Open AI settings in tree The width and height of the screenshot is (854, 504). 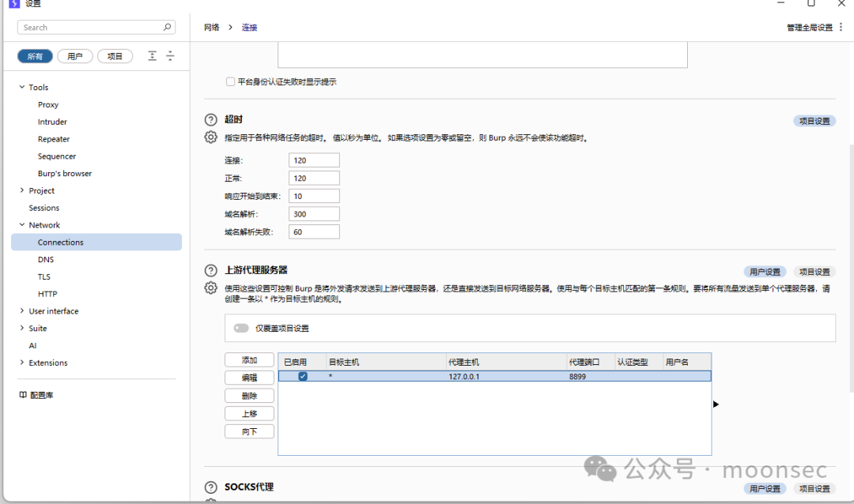click(x=32, y=346)
